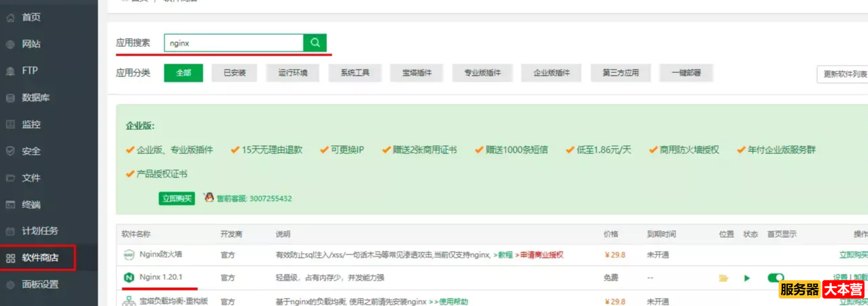The image size is (868, 306).
Task: Click the green search magnifier button
Action: pyautogui.click(x=315, y=43)
